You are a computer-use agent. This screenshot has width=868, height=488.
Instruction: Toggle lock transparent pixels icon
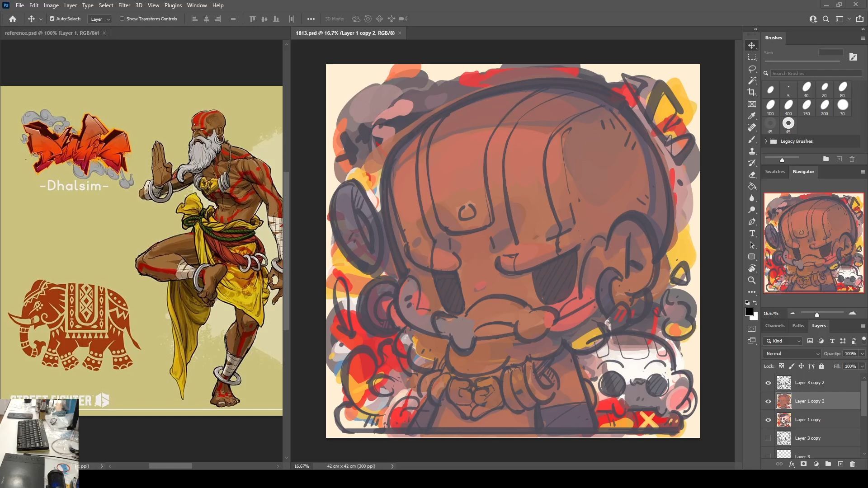tap(781, 366)
